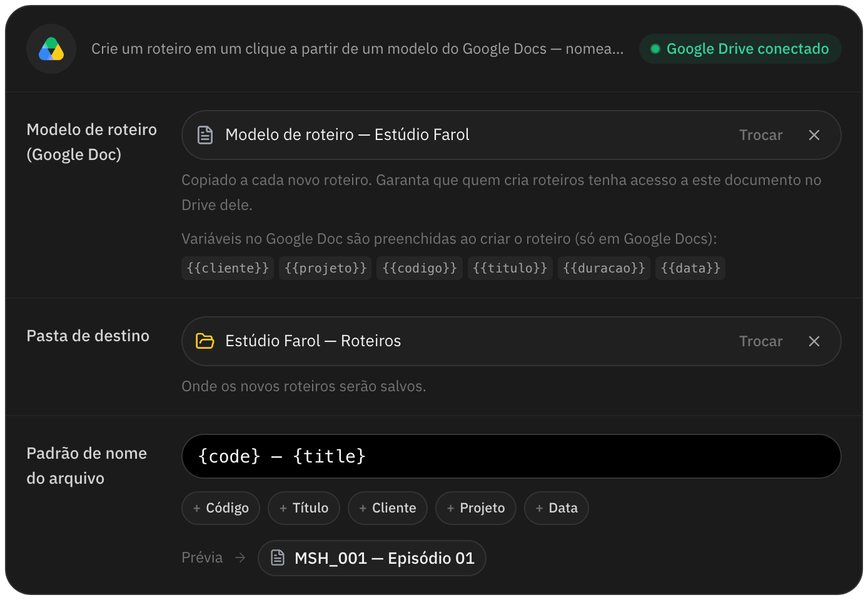This screenshot has height=600, width=868.
Task: Add the Data token to the pattern
Action: [x=557, y=508]
